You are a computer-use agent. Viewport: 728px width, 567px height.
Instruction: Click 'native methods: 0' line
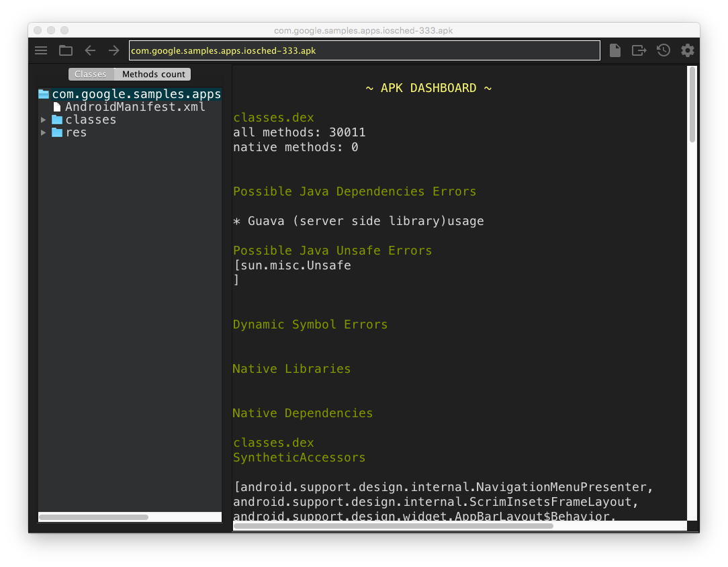(295, 148)
